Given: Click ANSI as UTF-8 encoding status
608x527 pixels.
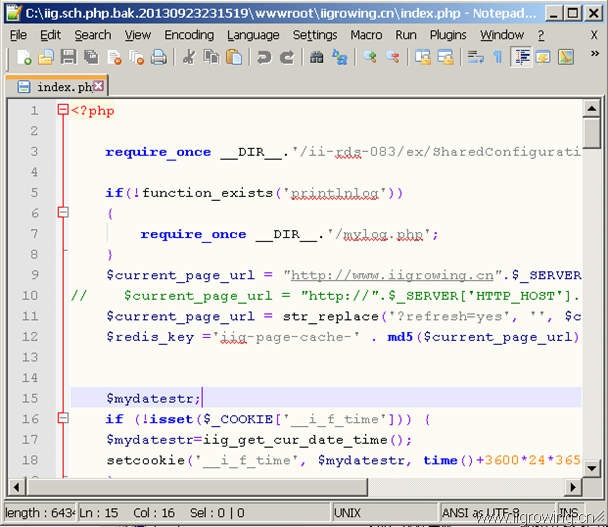Looking at the screenshot, I should [496, 513].
